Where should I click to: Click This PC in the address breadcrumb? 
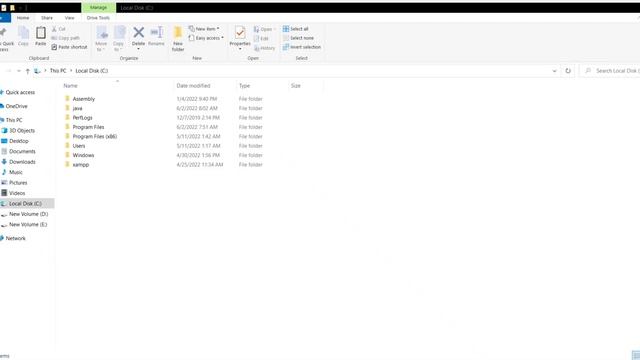click(x=58, y=71)
